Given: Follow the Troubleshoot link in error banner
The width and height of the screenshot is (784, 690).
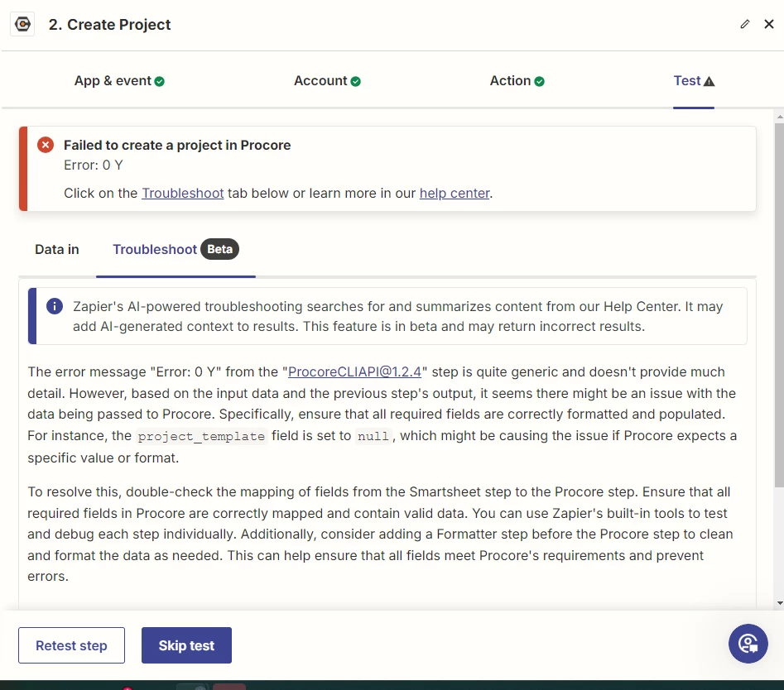Looking at the screenshot, I should click(x=182, y=194).
